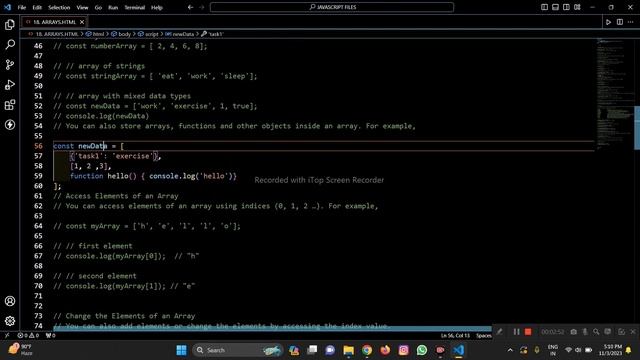Open the lightning bolt extension in activity bar
640x360 pixels.
pos(10,124)
